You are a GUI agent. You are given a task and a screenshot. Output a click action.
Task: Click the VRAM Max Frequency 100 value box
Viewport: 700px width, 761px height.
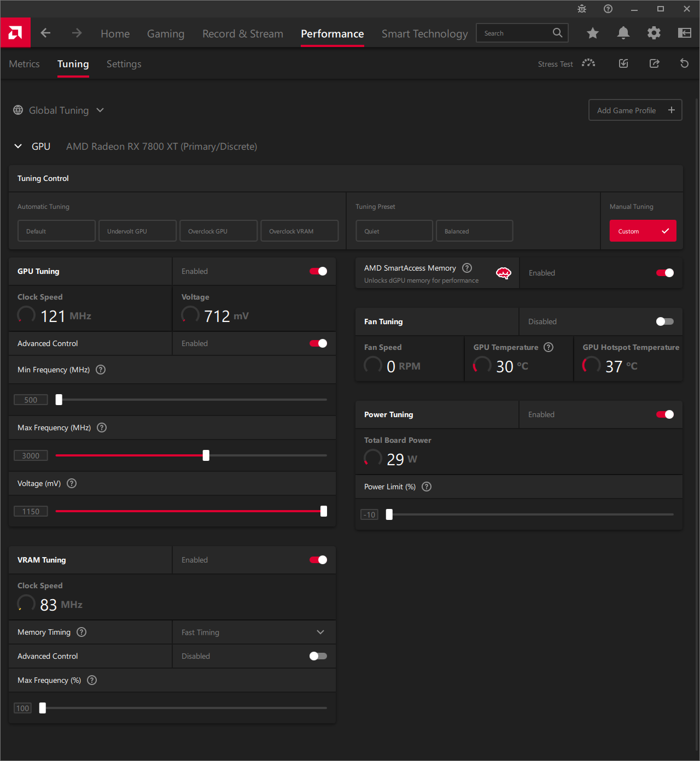click(x=23, y=708)
